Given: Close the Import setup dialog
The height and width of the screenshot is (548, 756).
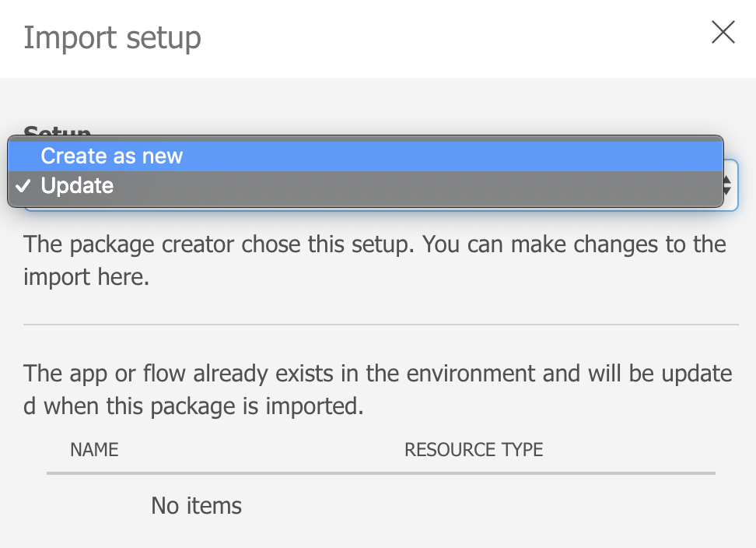Looking at the screenshot, I should tap(723, 33).
